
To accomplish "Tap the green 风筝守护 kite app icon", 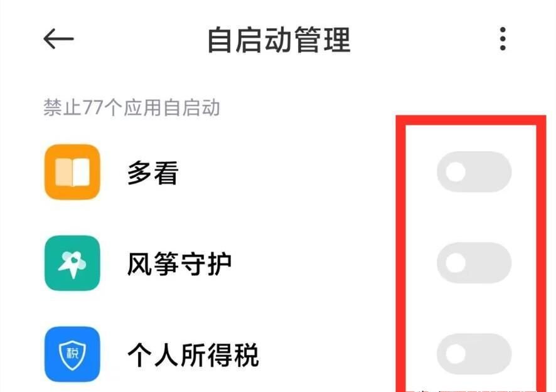I will point(72,263).
